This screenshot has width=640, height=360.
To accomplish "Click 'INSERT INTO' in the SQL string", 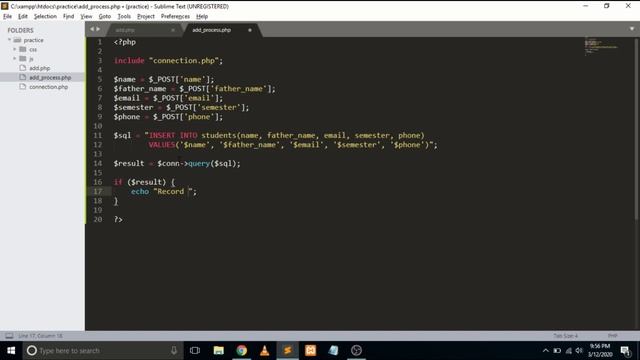I will pos(173,135).
